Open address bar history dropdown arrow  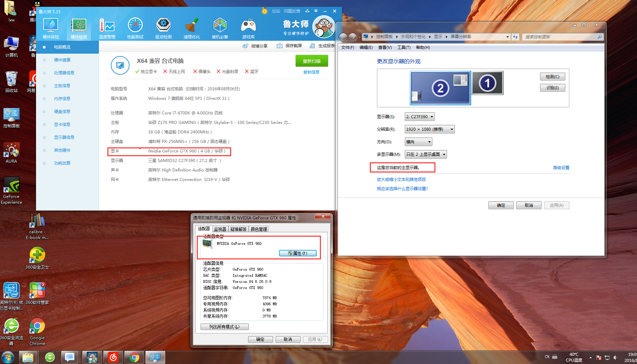507,37
